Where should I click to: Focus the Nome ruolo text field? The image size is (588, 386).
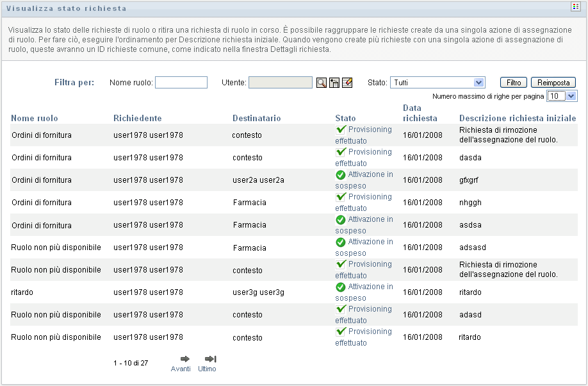[x=181, y=83]
